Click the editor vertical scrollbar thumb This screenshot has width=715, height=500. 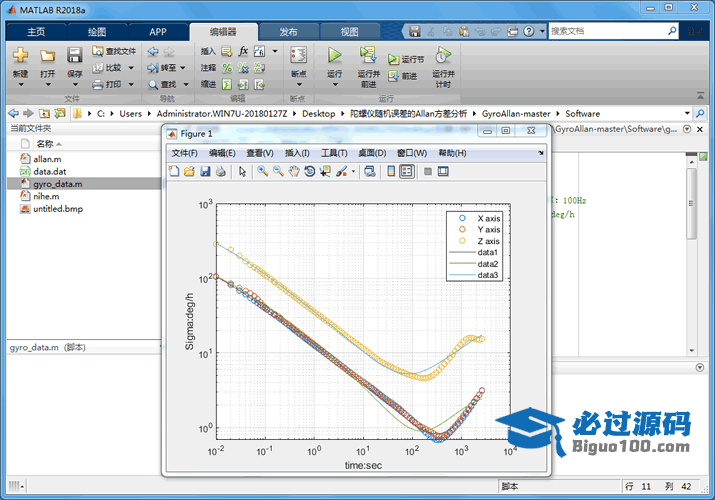691,203
